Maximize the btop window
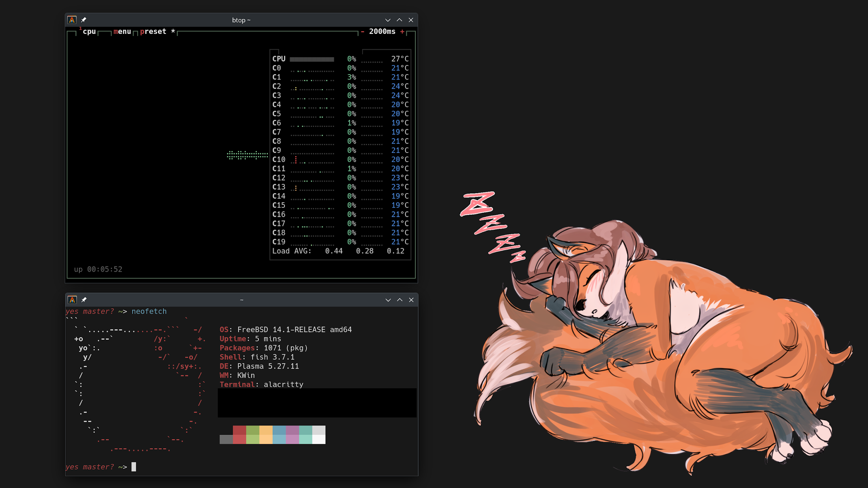Screen dimensions: 868x488 click(399, 20)
